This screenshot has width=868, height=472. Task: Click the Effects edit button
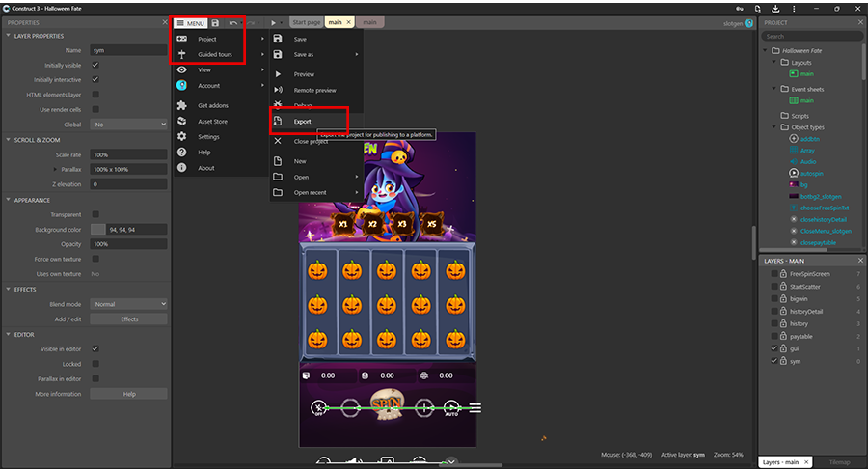[x=128, y=319]
